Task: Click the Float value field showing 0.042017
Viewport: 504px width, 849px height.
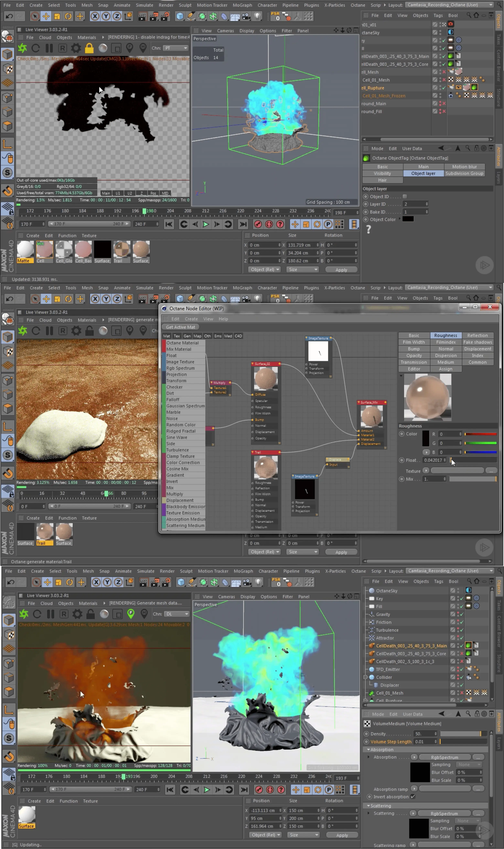Action: tap(434, 460)
